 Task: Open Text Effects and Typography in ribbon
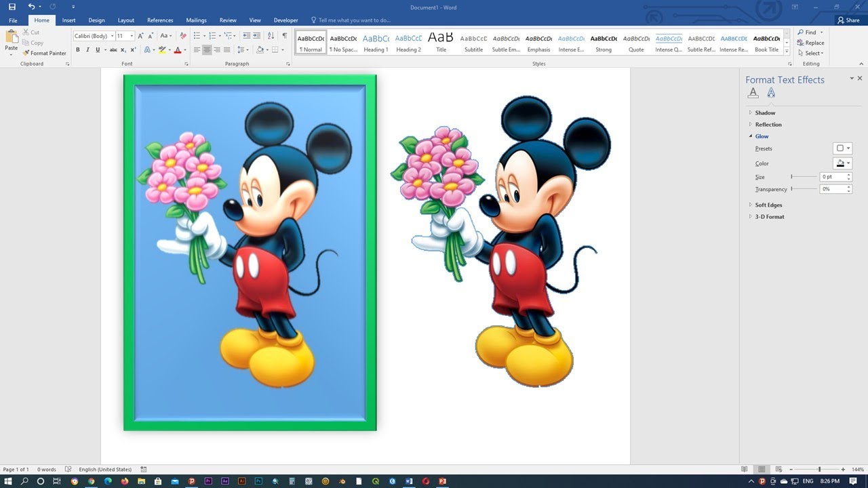(147, 49)
